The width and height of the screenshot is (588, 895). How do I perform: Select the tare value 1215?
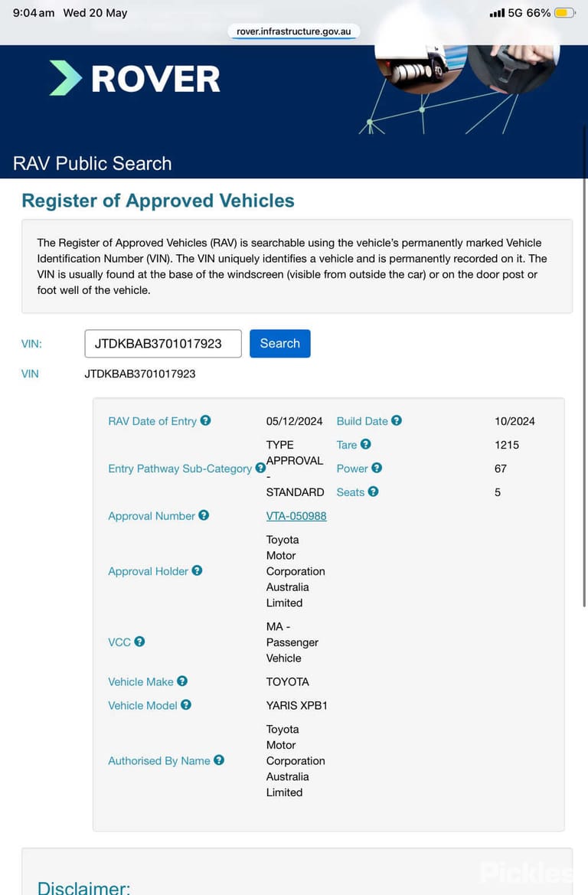(507, 445)
